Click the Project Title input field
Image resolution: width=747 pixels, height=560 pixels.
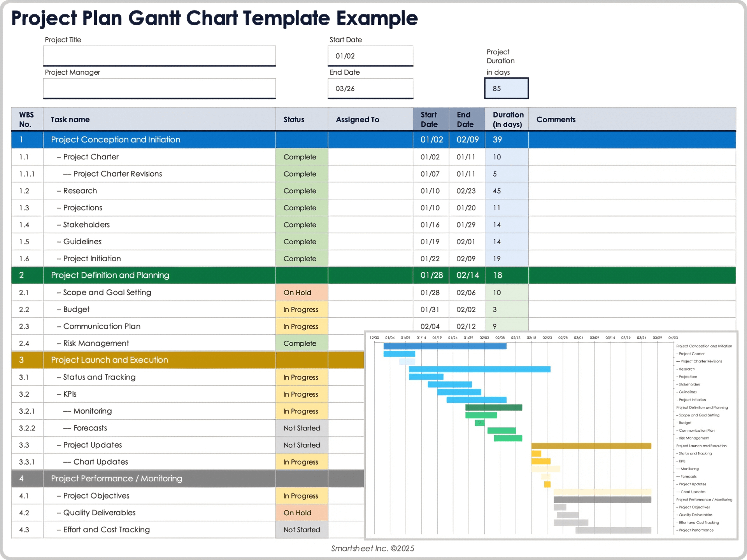pyautogui.click(x=159, y=56)
